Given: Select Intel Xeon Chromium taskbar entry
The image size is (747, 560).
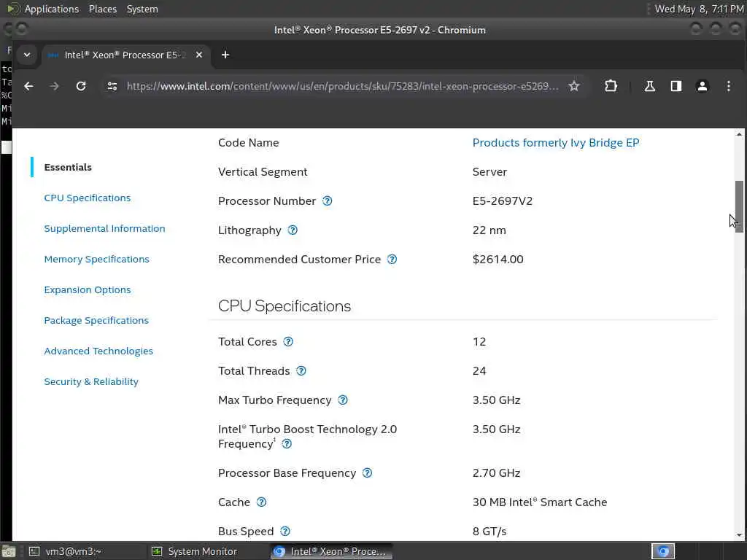Looking at the screenshot, I should [x=331, y=551].
